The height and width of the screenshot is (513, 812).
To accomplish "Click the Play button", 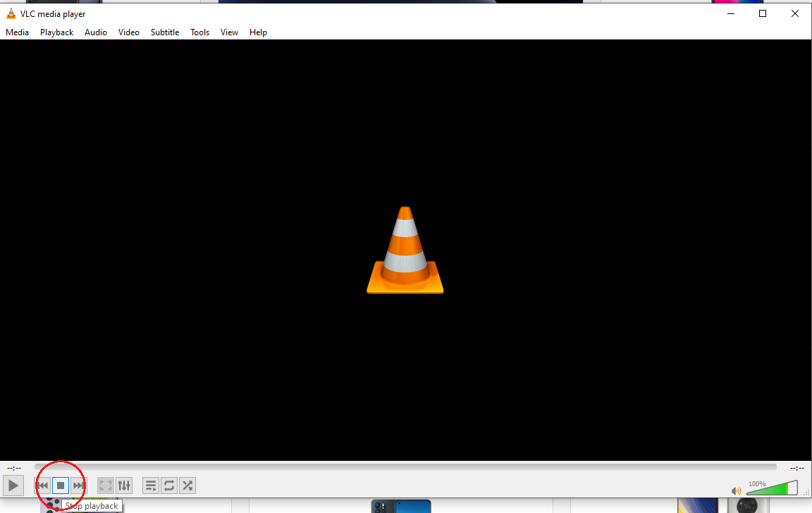I will point(13,486).
